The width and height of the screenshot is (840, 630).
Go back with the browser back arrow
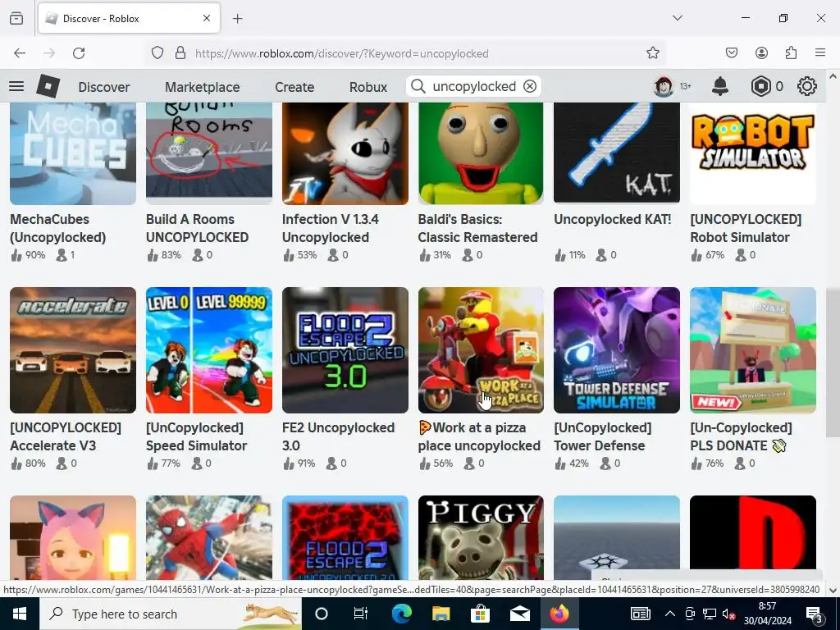(20, 53)
